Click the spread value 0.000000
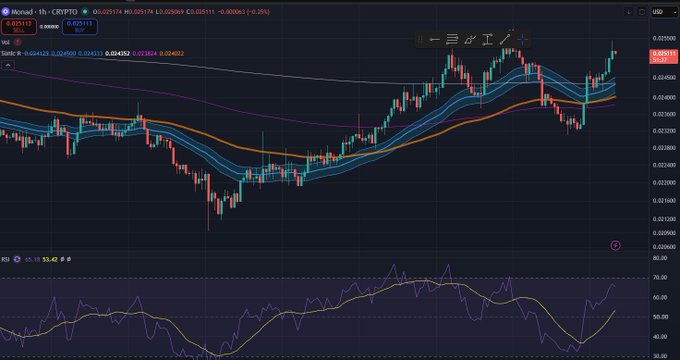Image resolution: width=680 pixels, height=360 pixels. 49,26
